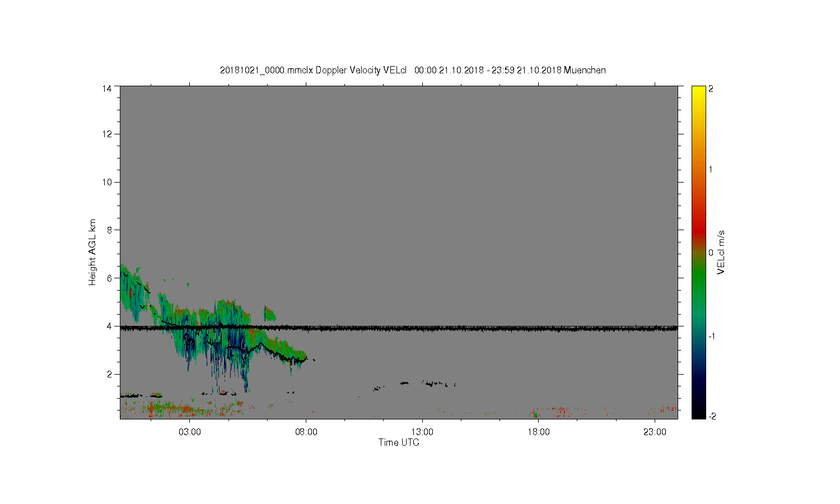840x504 pixels.
Task: Click the Height AGL km axis title
Action: [x=92, y=252]
